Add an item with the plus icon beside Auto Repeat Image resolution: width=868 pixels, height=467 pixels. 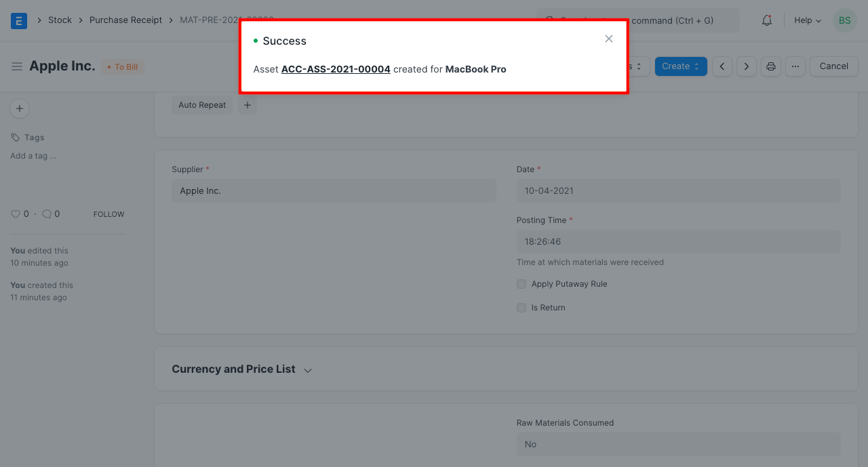pyautogui.click(x=247, y=105)
